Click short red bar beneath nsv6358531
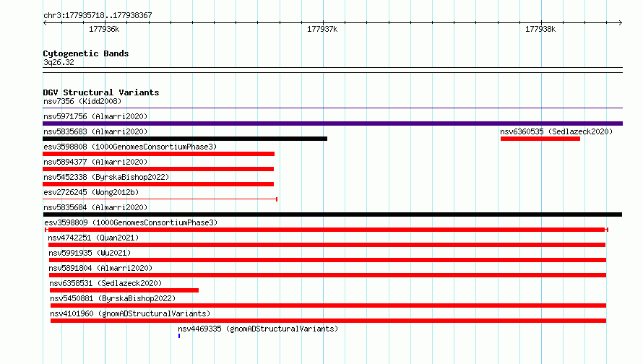The height and width of the screenshot is (364, 643). click(x=124, y=290)
